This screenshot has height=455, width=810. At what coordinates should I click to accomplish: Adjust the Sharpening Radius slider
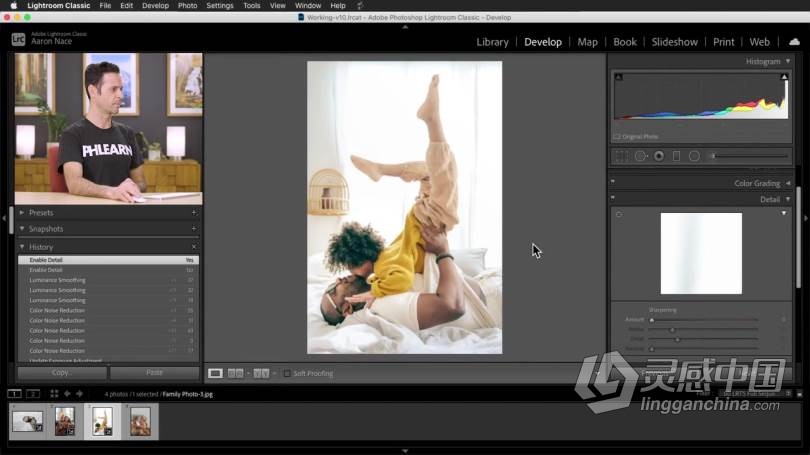pyautogui.click(x=672, y=330)
